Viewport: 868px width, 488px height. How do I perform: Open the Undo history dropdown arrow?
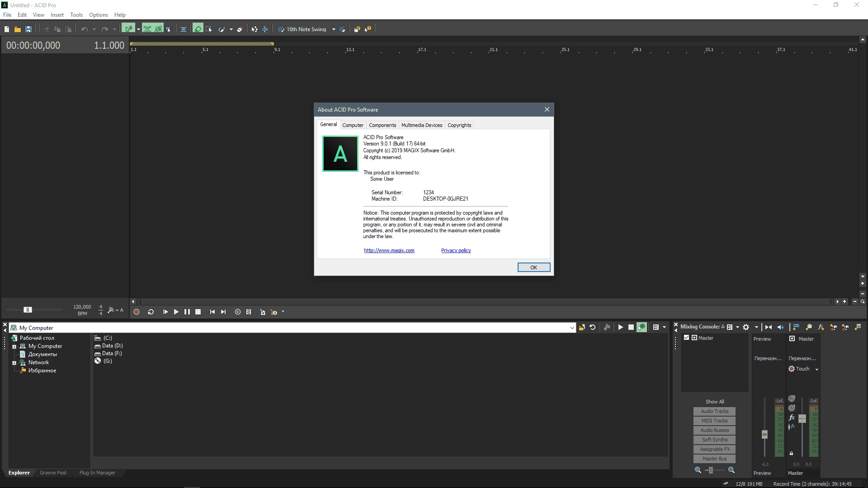pos(94,29)
